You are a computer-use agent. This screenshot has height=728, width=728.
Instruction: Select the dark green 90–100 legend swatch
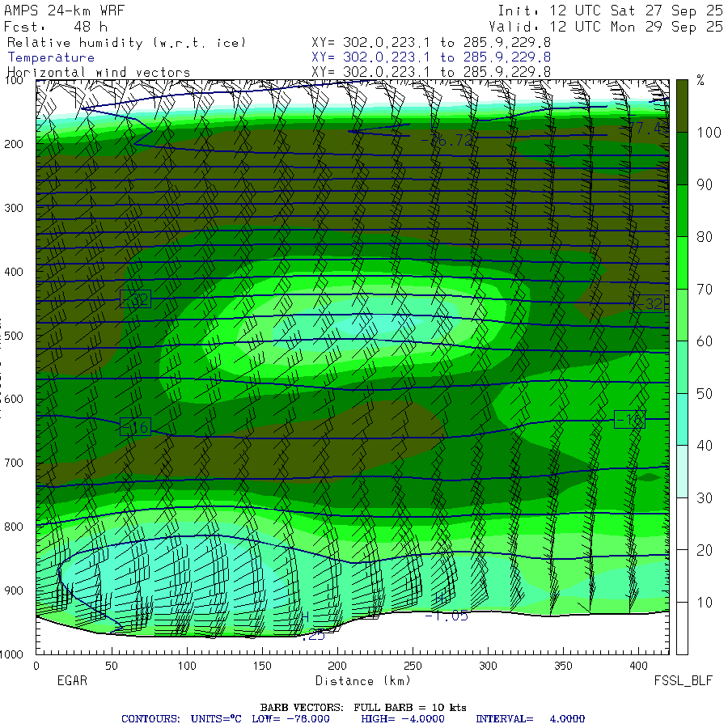point(682,159)
